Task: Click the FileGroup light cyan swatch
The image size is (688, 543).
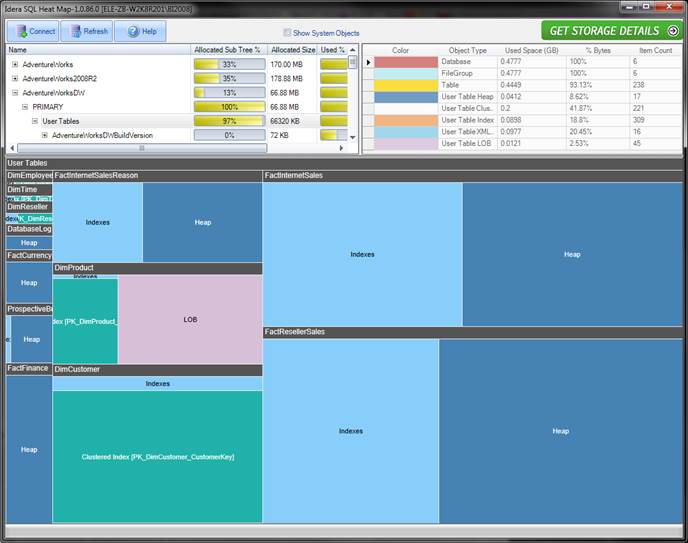Action: (406, 73)
